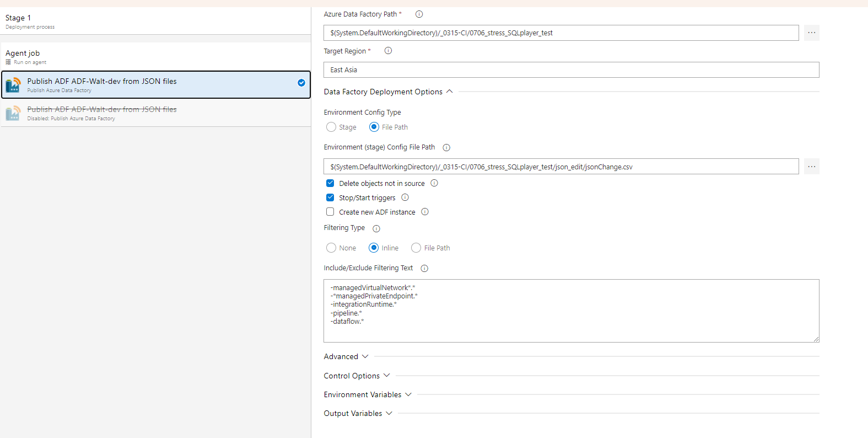
Task: Click info icon for Delete objects not in source
Action: pyautogui.click(x=434, y=183)
